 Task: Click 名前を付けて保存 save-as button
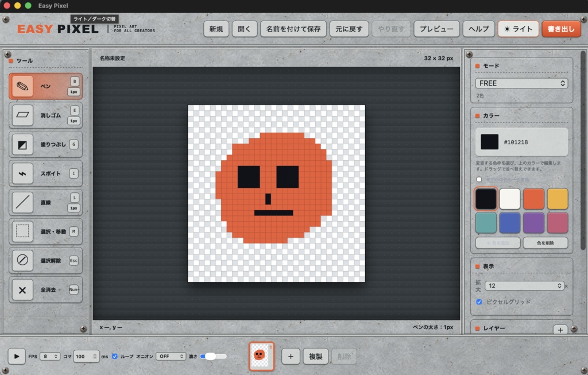293,29
